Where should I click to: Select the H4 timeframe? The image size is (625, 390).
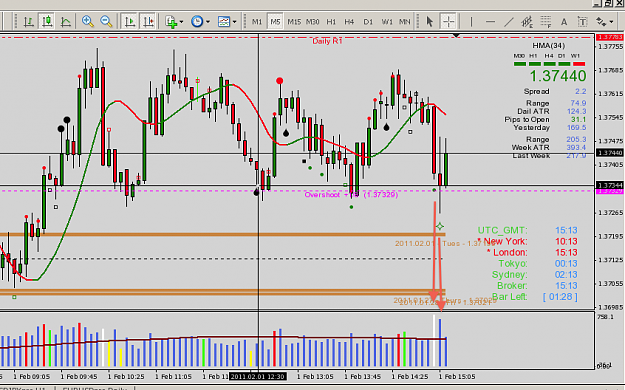349,22
